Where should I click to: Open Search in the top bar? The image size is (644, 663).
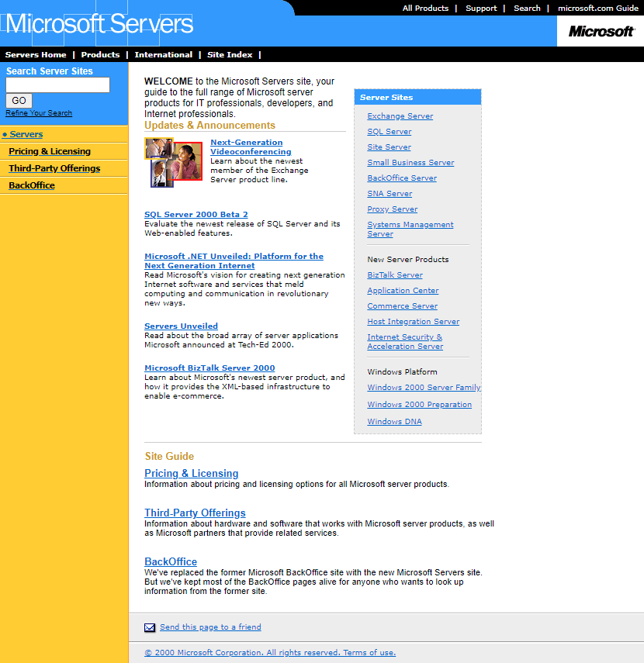click(x=527, y=8)
